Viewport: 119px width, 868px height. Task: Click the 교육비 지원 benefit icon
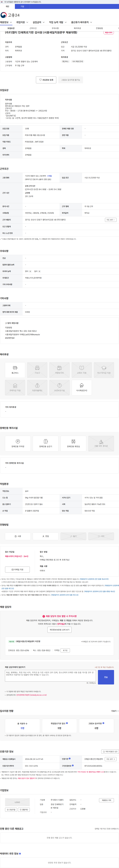click(82, 370)
